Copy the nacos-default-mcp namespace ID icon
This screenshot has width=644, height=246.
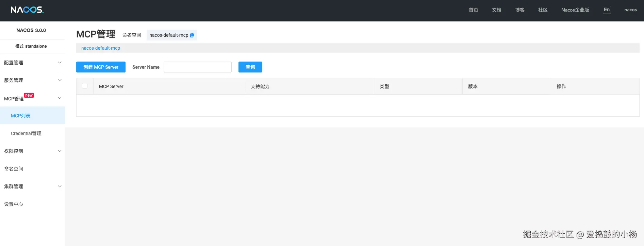pos(192,35)
